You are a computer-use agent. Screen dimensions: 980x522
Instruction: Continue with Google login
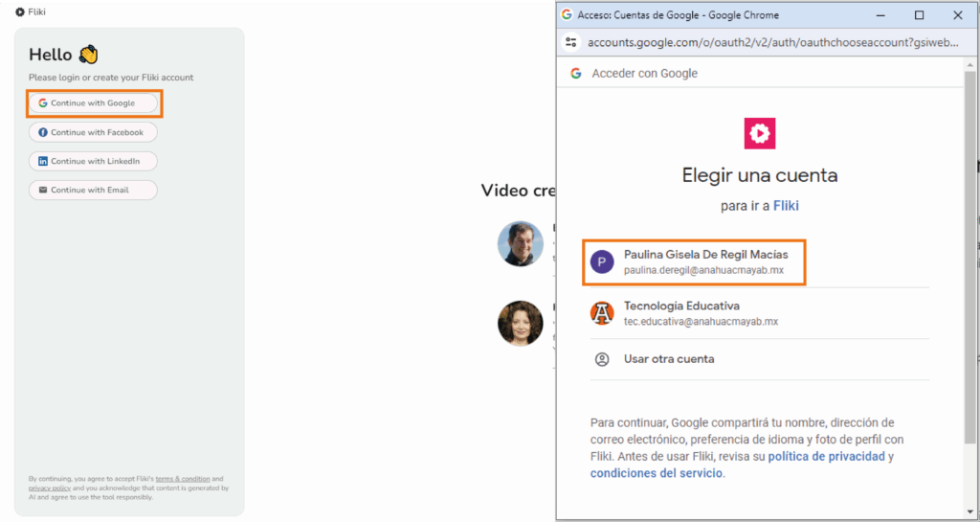click(93, 102)
